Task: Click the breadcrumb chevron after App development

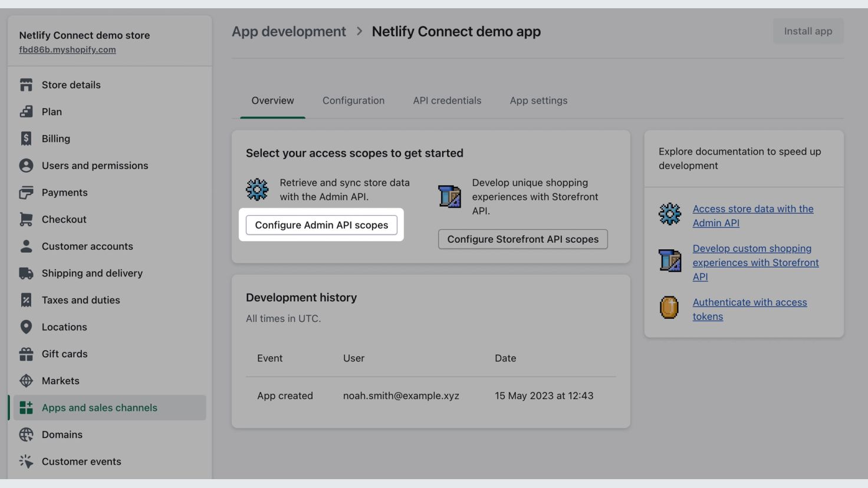Action: (359, 31)
